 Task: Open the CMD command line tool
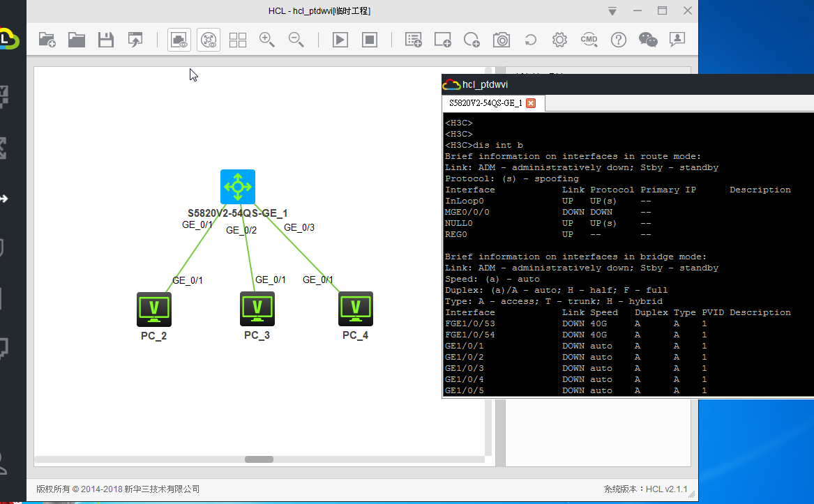(589, 40)
